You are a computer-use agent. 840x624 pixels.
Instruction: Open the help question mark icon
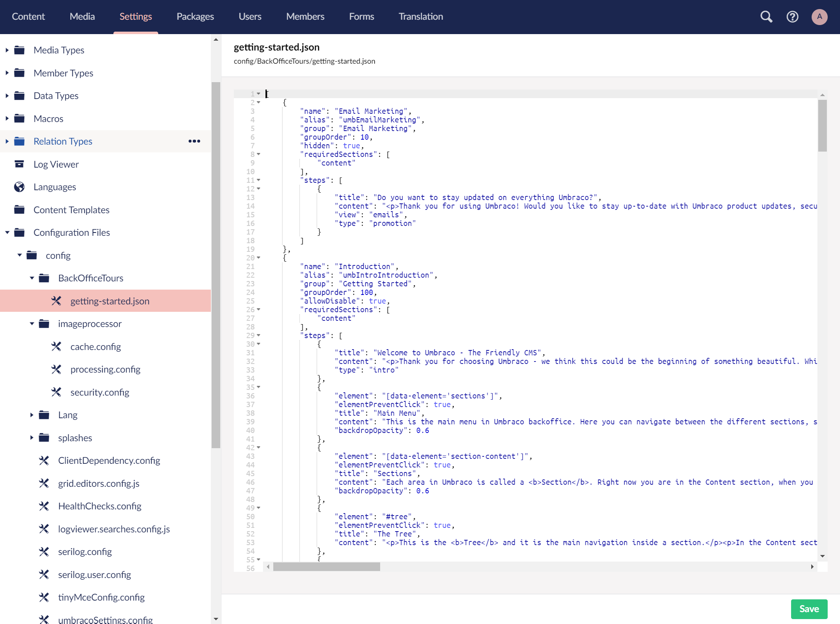792,17
